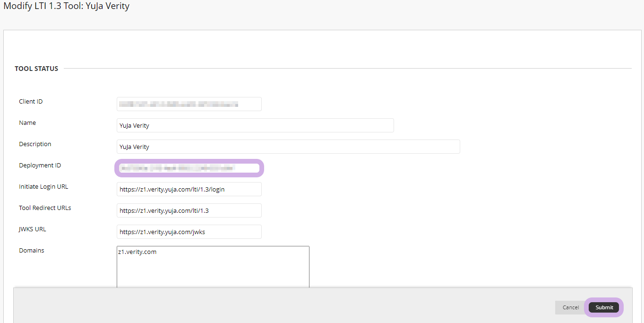Viewport: 644px width, 323px height.
Task: Click the Tool Redirect URLs field
Action: [189, 210]
